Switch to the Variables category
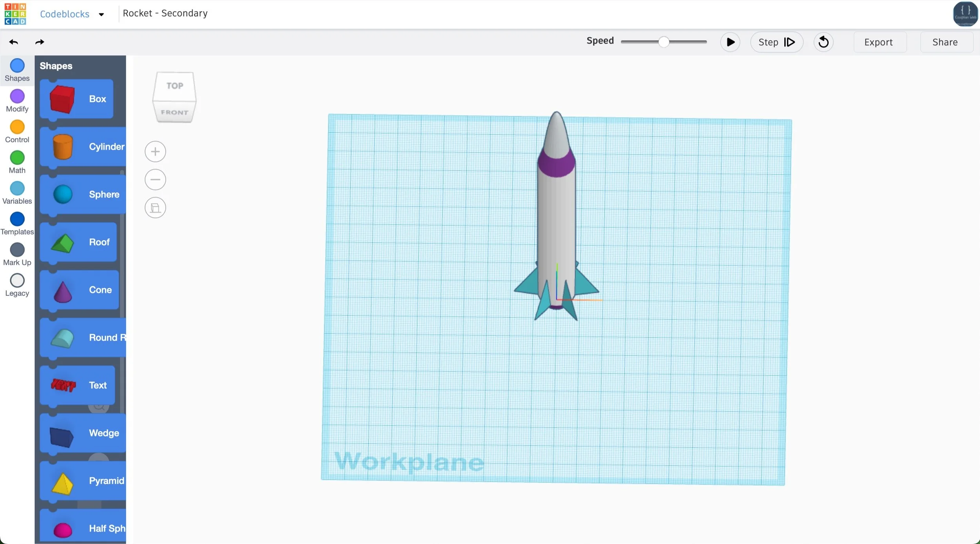Viewport: 980px width, 544px height. click(17, 193)
